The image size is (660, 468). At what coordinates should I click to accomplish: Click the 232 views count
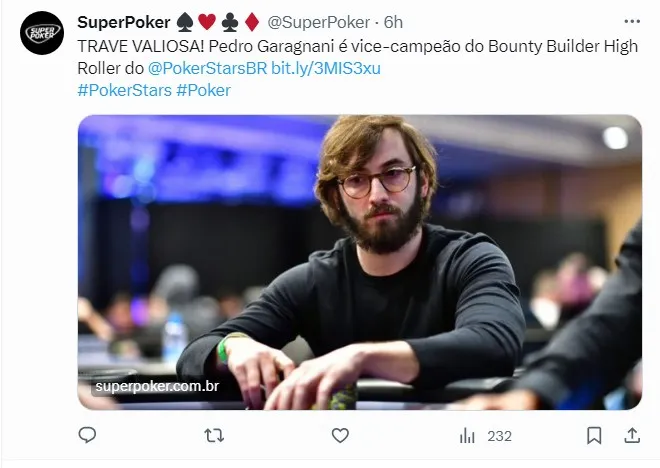[x=500, y=436]
